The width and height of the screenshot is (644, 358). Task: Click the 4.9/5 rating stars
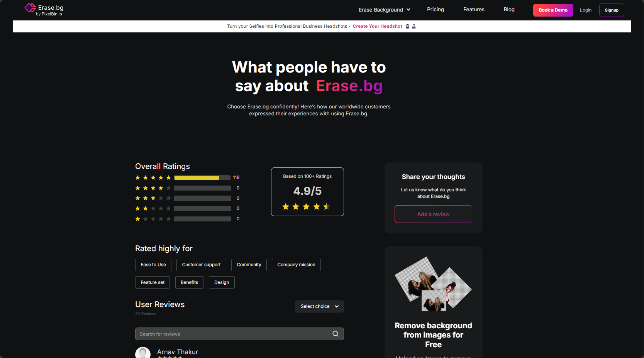click(306, 207)
